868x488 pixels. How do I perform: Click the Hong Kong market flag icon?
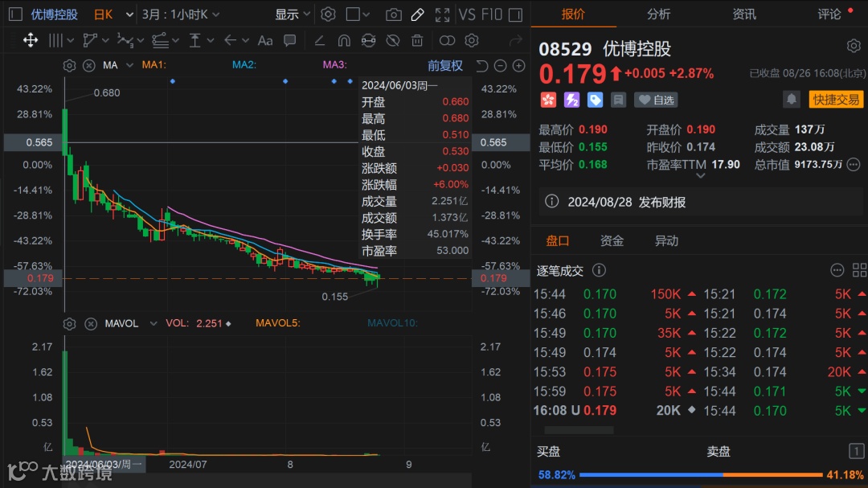tap(548, 100)
